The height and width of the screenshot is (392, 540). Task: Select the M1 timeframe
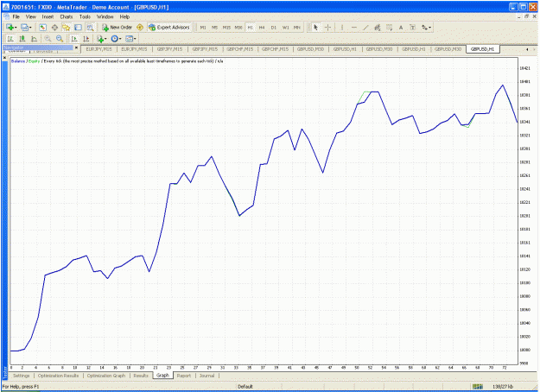click(x=203, y=27)
